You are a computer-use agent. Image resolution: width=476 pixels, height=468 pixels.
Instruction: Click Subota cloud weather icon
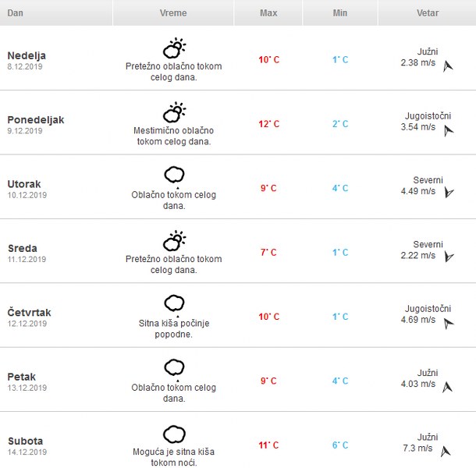pos(173,434)
